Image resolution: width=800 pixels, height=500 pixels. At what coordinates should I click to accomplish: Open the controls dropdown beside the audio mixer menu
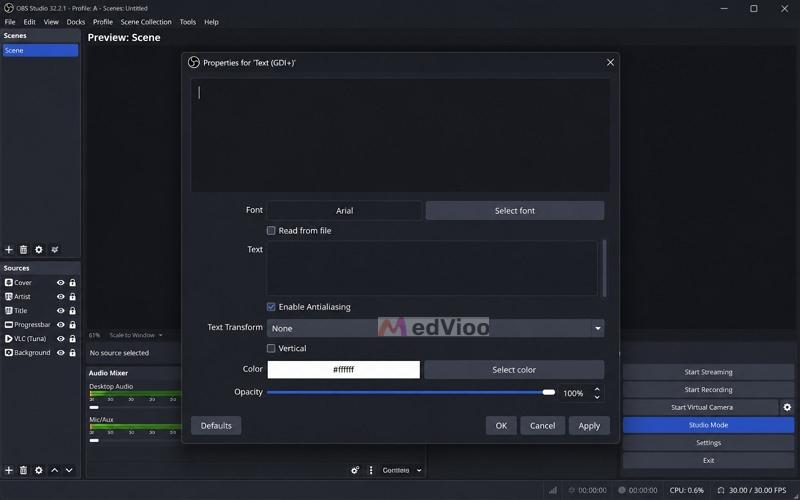(402, 470)
